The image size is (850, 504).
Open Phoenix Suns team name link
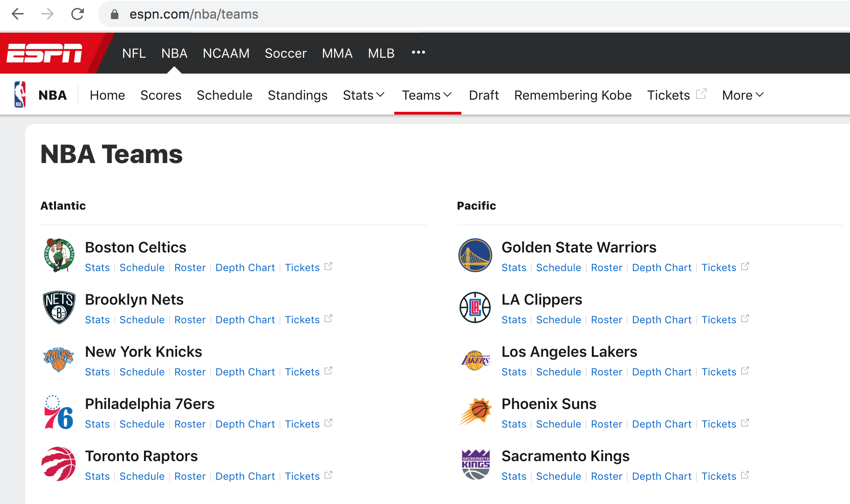click(549, 404)
